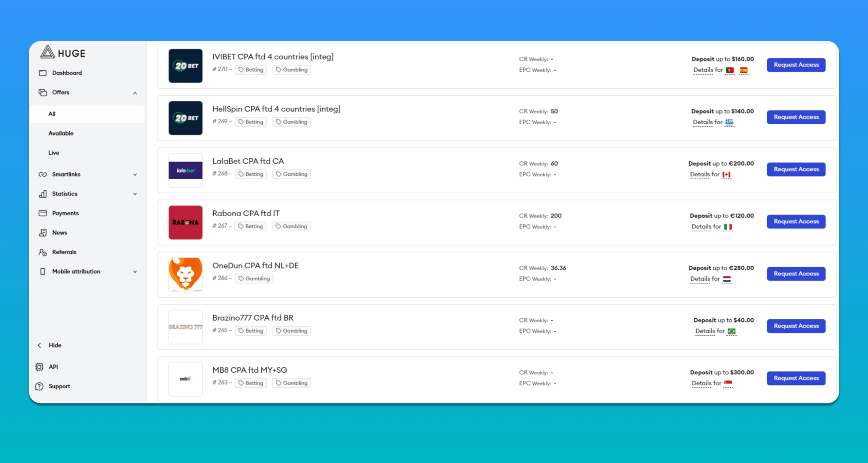Screen dimensions: 868x463
Task: Click the API chip icon
Action: tap(40, 367)
